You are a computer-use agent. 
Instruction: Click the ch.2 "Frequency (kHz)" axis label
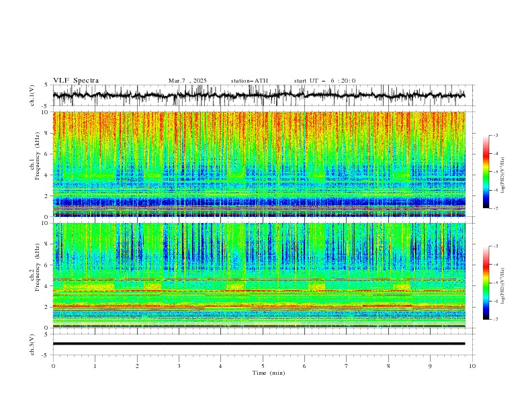38,267
